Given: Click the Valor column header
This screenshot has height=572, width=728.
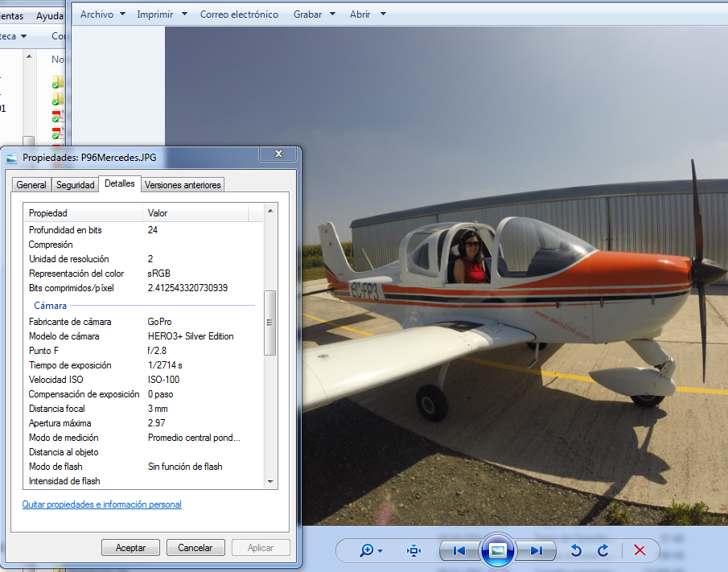Looking at the screenshot, I should 195,213.
